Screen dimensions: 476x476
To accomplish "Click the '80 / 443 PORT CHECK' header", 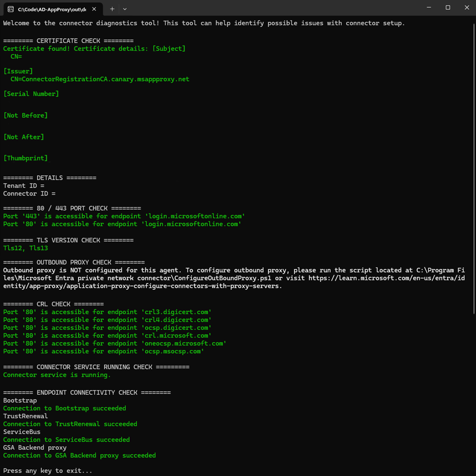I will [72, 208].
